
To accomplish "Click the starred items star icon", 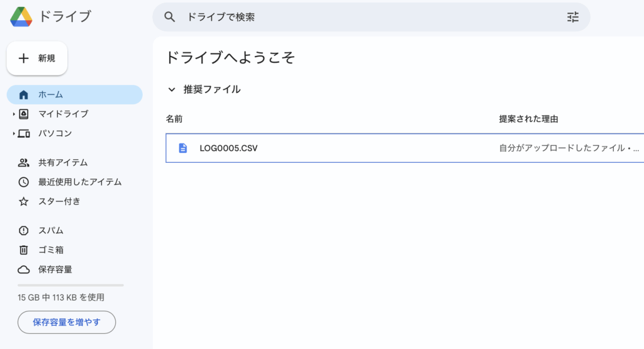I will click(x=24, y=202).
